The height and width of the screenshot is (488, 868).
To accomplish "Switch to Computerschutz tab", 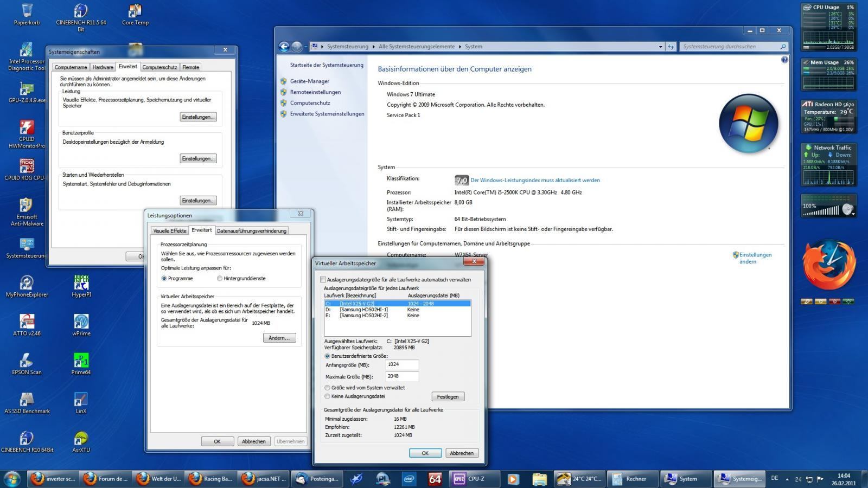I will [x=159, y=67].
